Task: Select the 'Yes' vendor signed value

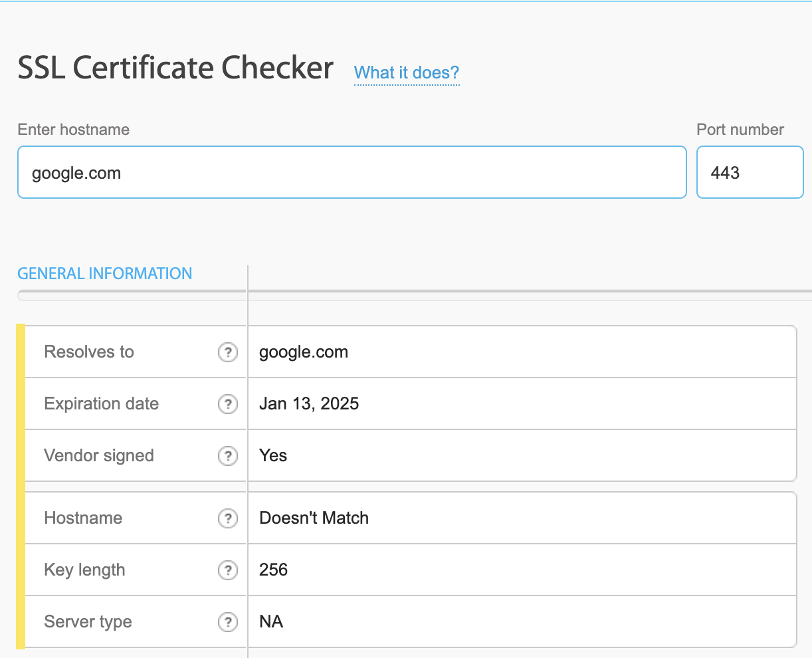Action: click(273, 456)
